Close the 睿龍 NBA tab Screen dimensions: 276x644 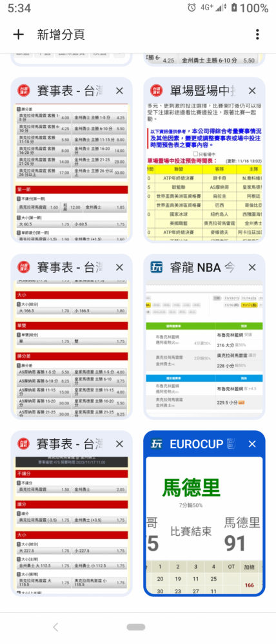point(252,267)
